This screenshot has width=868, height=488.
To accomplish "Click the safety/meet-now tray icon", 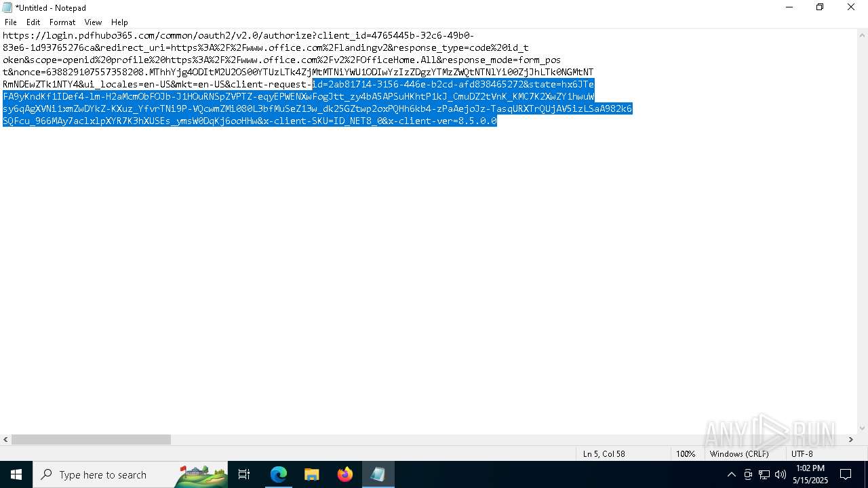I will pos(748,474).
